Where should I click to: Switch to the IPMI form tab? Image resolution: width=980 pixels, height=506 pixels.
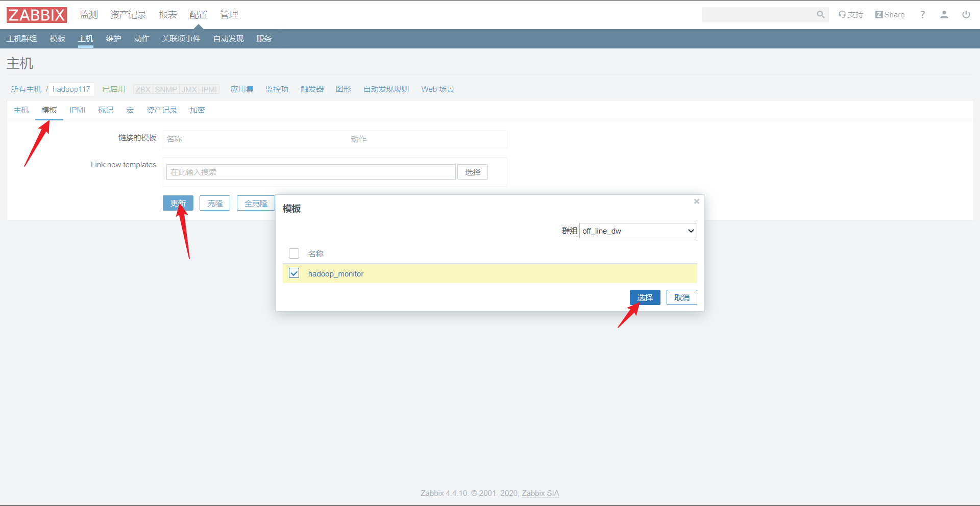pos(78,110)
